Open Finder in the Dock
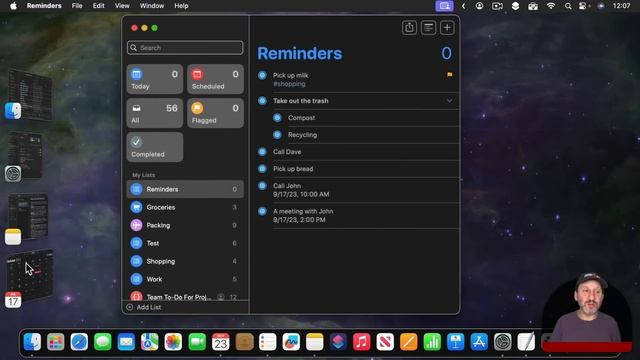 coord(32,342)
